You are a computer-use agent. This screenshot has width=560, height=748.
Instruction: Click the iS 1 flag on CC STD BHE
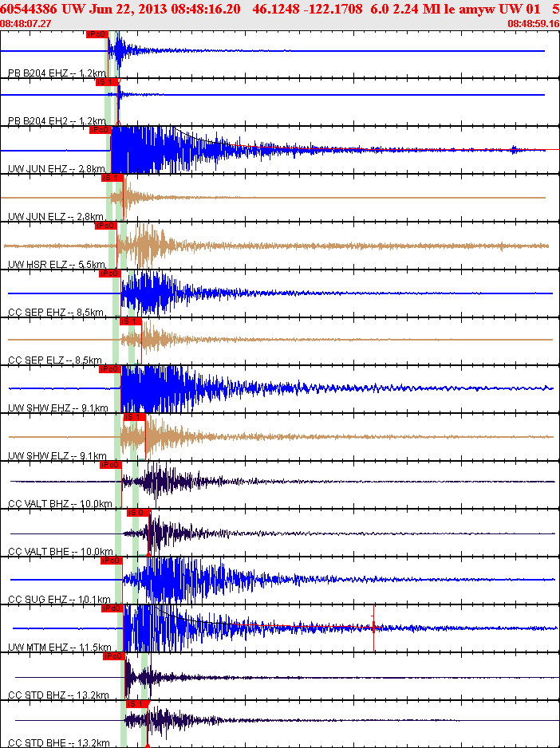(x=137, y=704)
